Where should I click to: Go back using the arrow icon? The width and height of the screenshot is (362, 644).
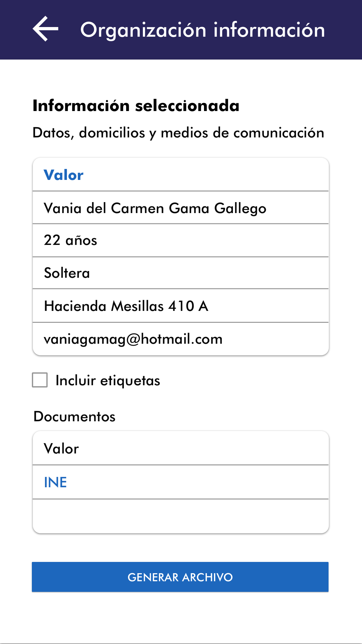coord(45,29)
